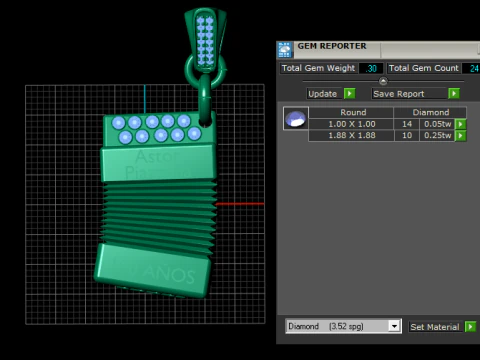Click the Set Material button label

pyautogui.click(x=436, y=327)
